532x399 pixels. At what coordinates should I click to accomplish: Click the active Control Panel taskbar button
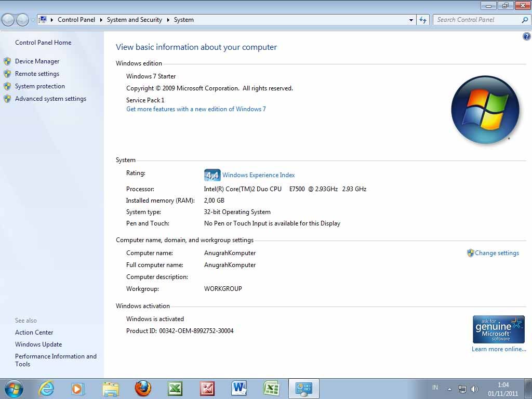pyautogui.click(x=303, y=389)
